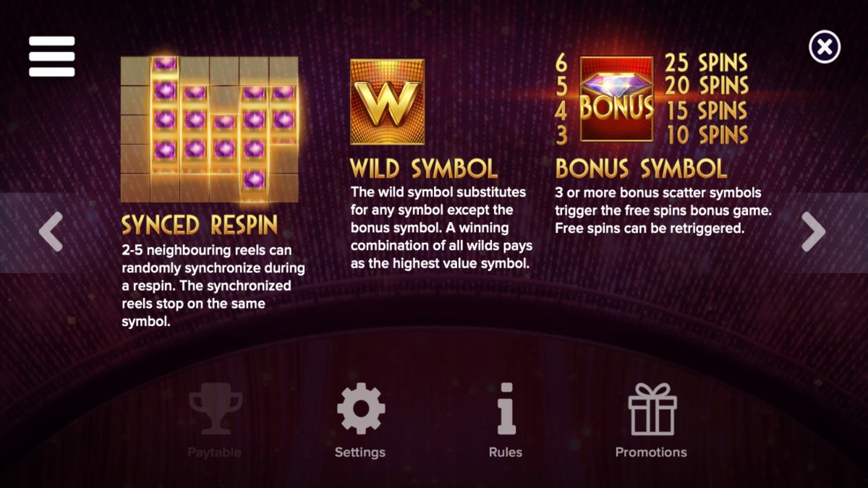Click the WILD SYMBOL heading
Viewport: 868px width, 488px height.
(x=424, y=169)
